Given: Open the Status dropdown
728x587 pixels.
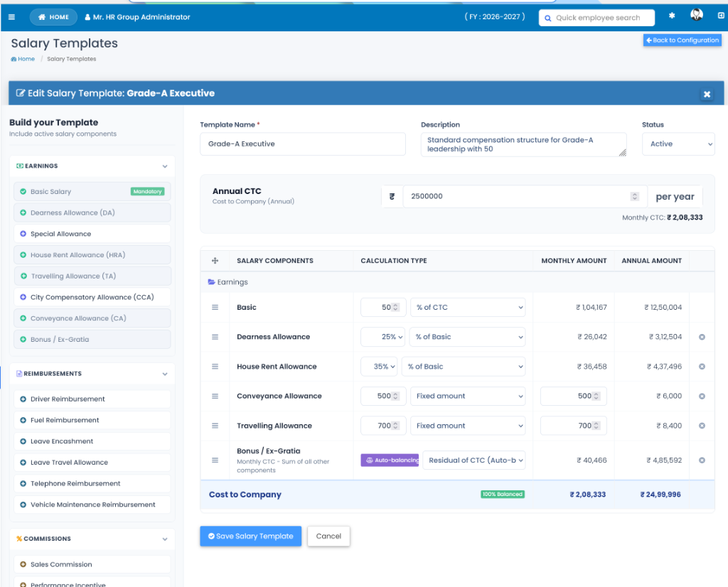Looking at the screenshot, I should pyautogui.click(x=678, y=144).
